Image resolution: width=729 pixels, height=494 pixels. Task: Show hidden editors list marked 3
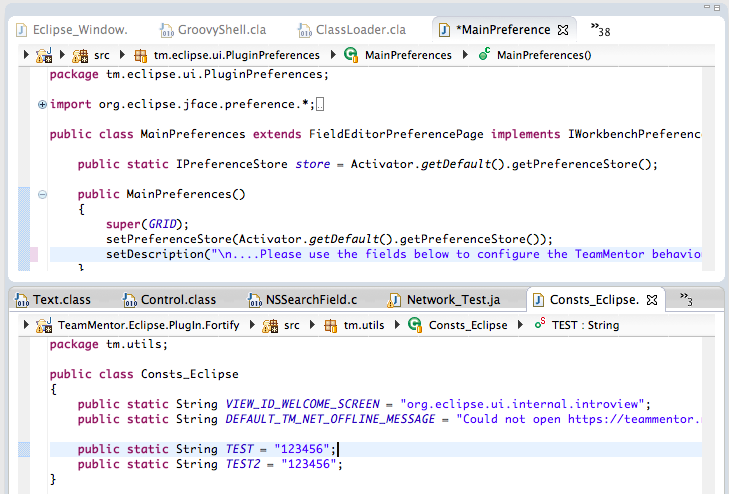[686, 299]
